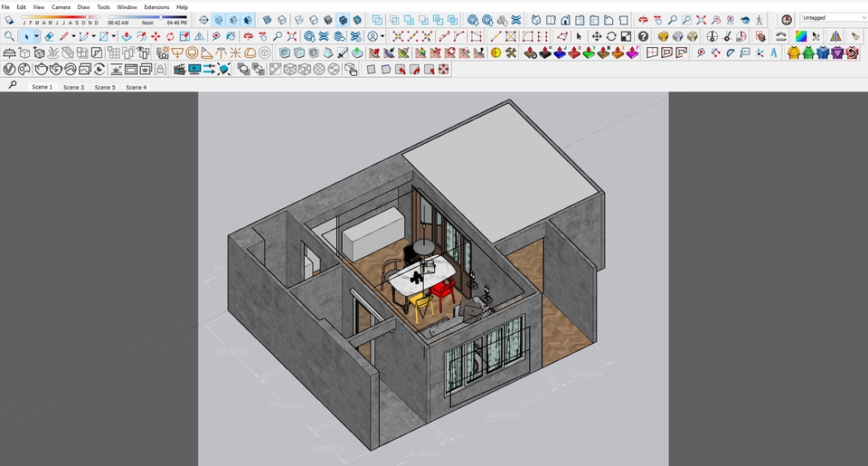Enable Shaded With Textures style
868x466 pixels.
(x=343, y=20)
